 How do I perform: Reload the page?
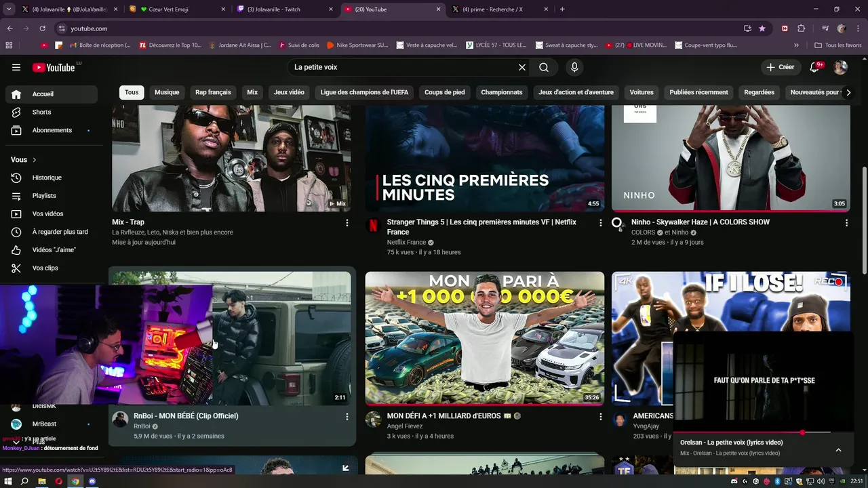tap(42, 28)
